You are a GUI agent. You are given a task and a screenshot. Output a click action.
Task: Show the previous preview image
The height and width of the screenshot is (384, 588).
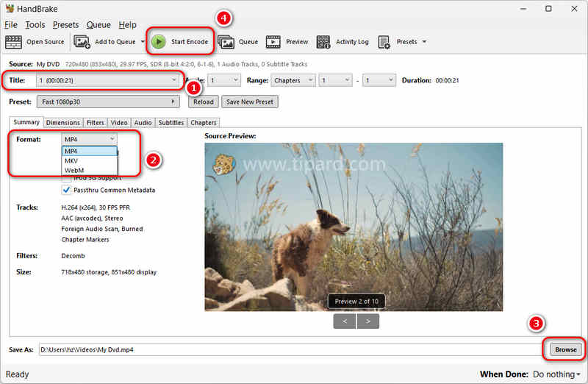345,321
